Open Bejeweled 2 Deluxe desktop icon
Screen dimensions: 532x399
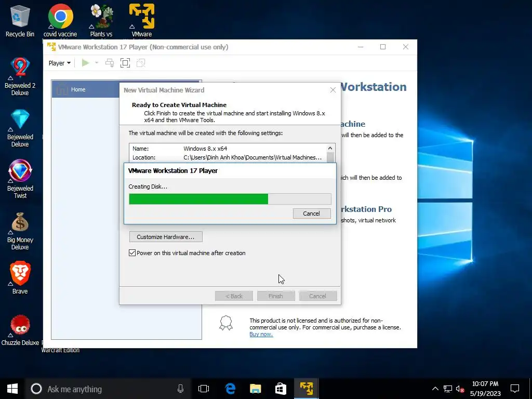[x=20, y=76]
